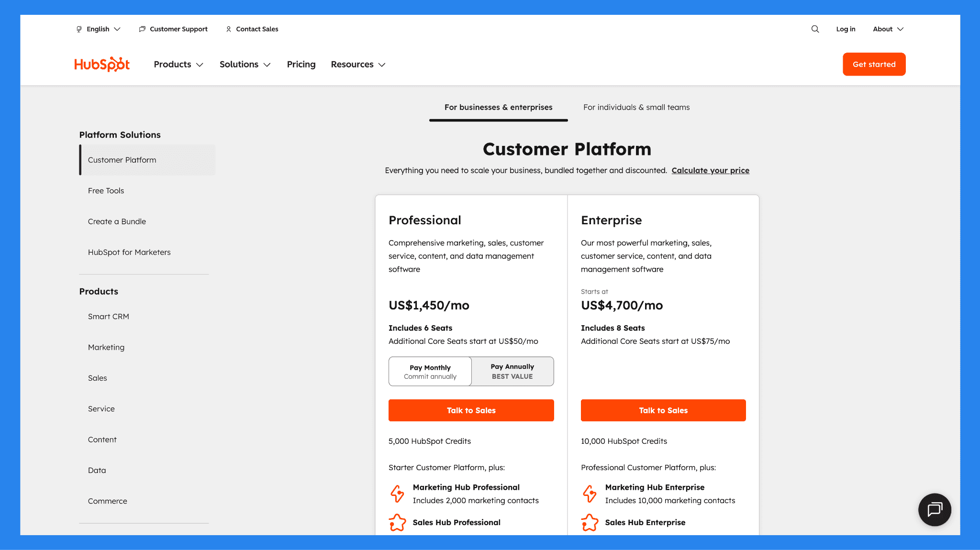Click the Marketing Hub Enterprise bolt icon
This screenshot has height=550, width=980.
click(590, 494)
